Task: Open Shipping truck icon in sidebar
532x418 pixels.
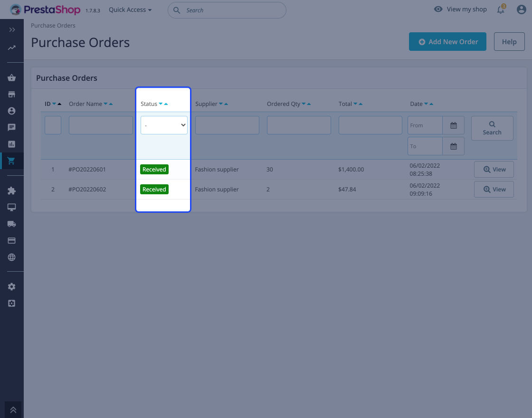Action: [x=11, y=224]
